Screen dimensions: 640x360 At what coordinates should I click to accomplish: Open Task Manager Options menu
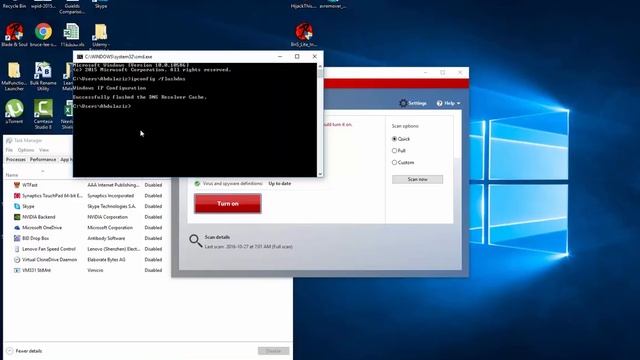click(26, 150)
